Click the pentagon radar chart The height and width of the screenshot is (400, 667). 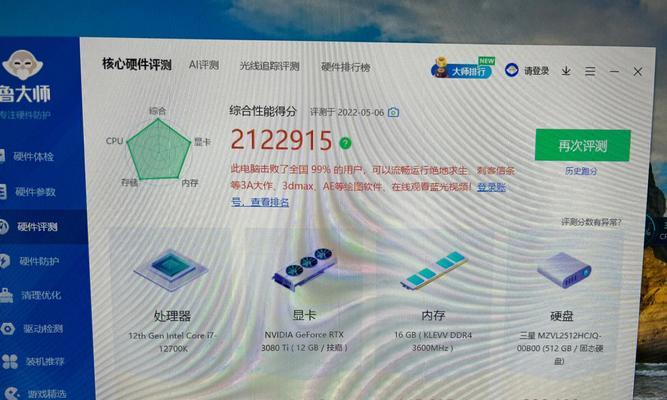[159, 150]
